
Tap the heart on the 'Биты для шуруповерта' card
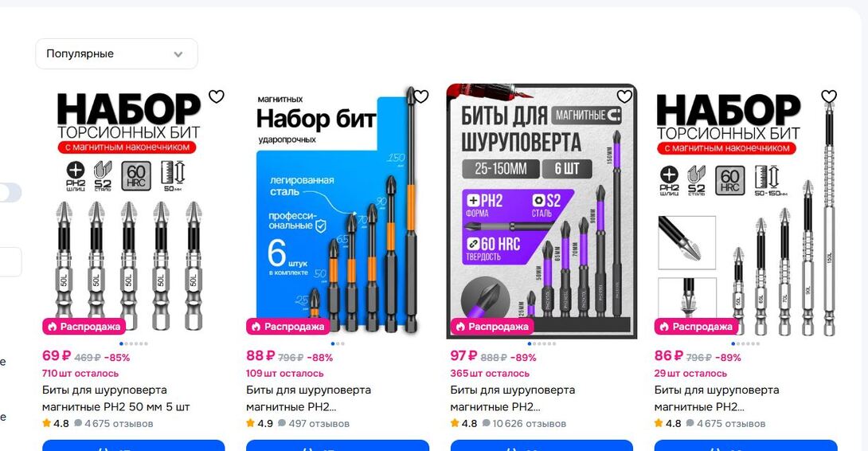coord(624,96)
